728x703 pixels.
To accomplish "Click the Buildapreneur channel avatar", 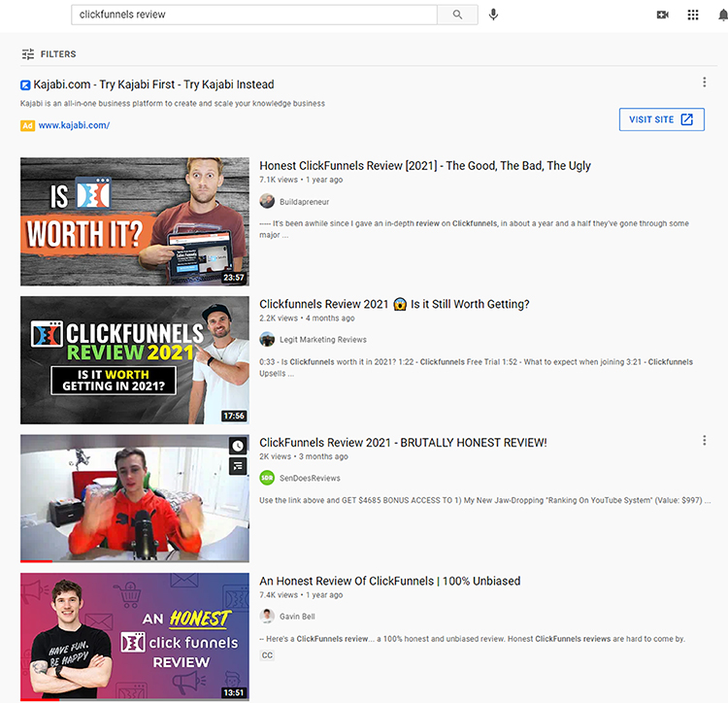I will [267, 202].
